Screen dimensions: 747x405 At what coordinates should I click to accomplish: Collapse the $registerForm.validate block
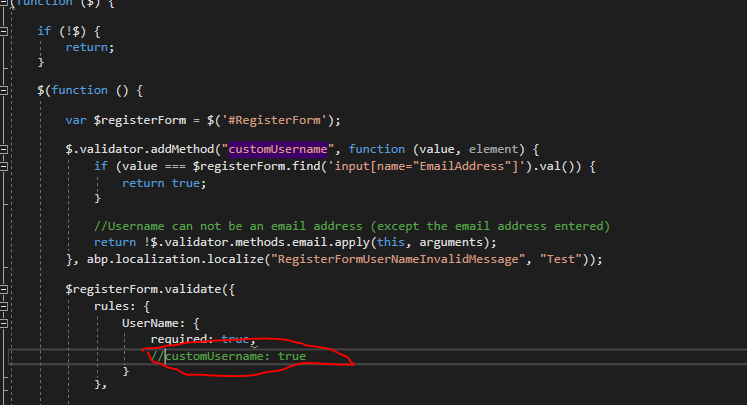point(4,289)
